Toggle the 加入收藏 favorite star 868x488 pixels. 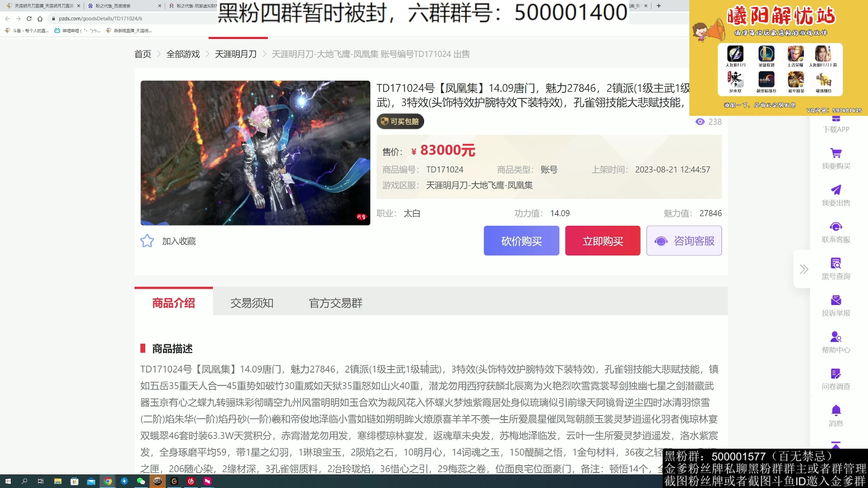click(x=147, y=241)
